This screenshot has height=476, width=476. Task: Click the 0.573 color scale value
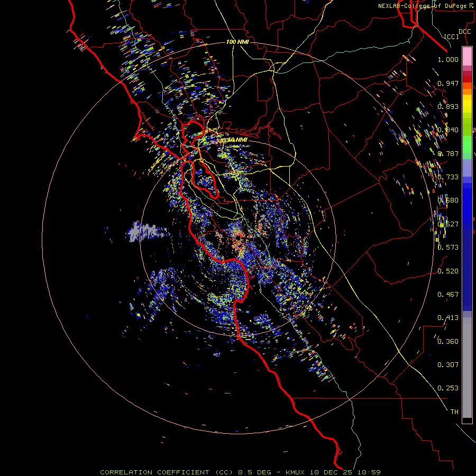coord(448,248)
